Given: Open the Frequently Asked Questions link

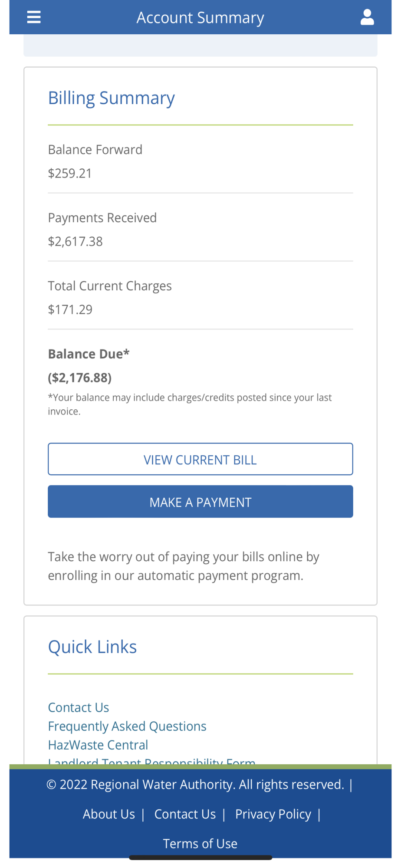Looking at the screenshot, I should click(x=127, y=726).
